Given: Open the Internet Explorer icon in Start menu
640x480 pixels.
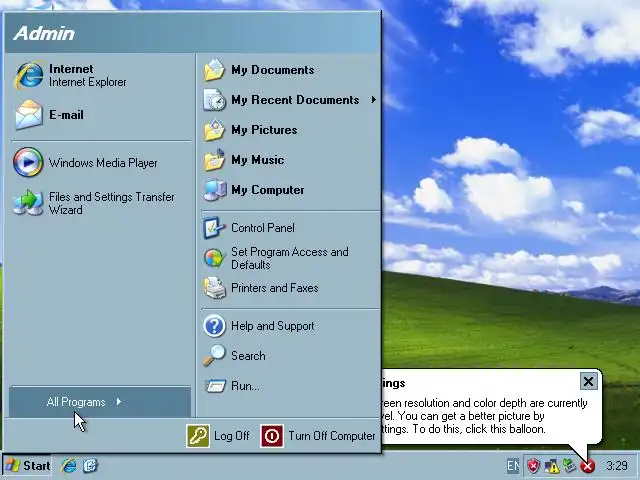Looking at the screenshot, I should point(29,75).
